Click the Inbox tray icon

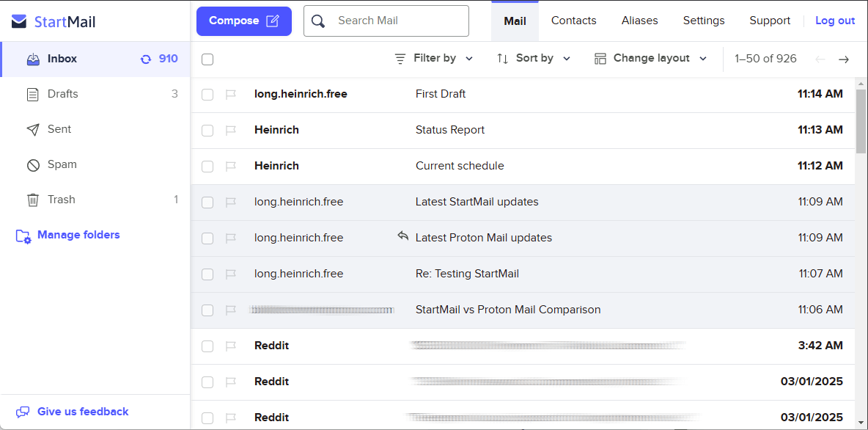tap(33, 59)
